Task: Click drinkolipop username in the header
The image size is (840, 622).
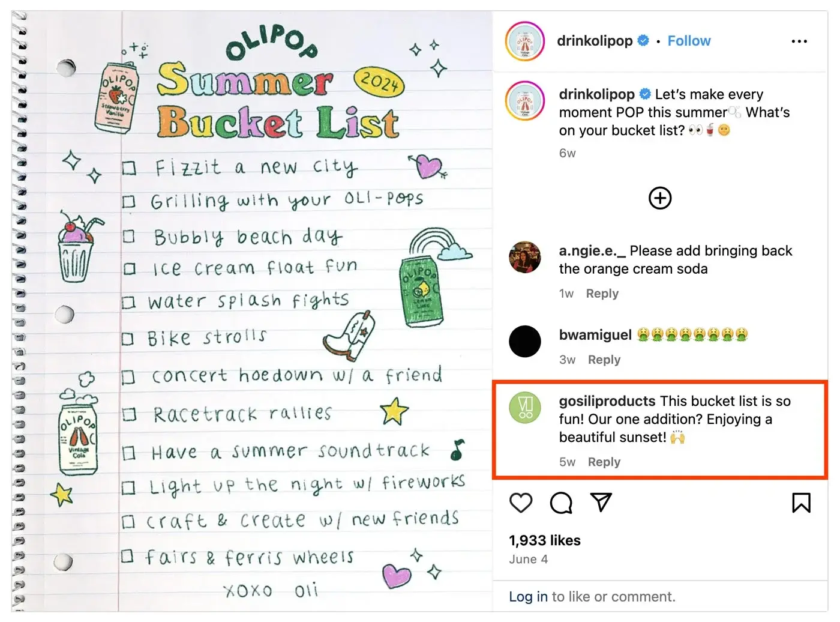Action: point(595,41)
